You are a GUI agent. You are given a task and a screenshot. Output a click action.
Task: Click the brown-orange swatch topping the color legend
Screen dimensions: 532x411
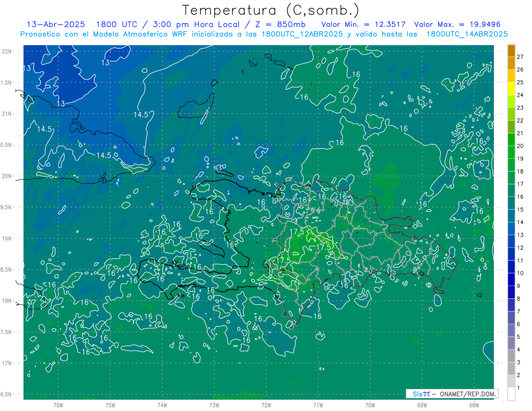pos(511,51)
